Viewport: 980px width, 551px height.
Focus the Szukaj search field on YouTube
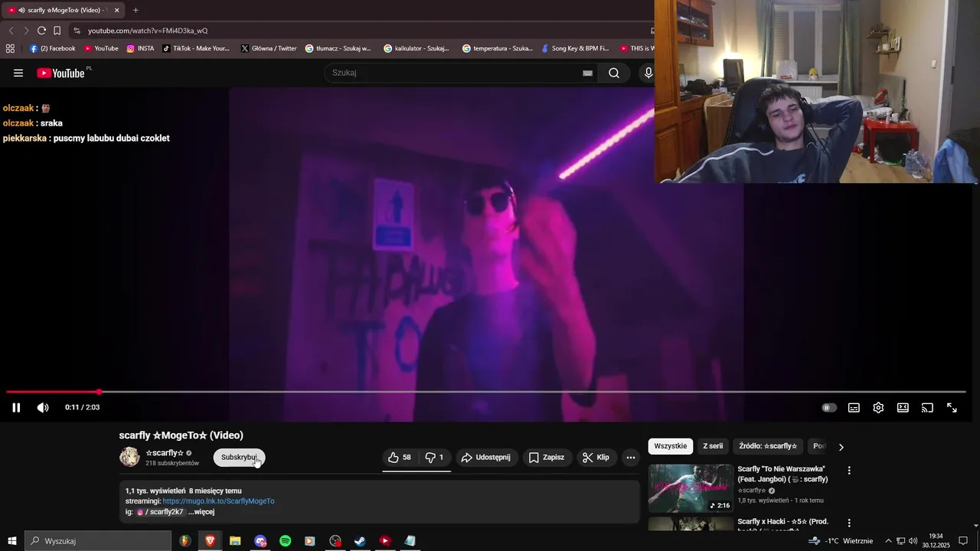[456, 73]
